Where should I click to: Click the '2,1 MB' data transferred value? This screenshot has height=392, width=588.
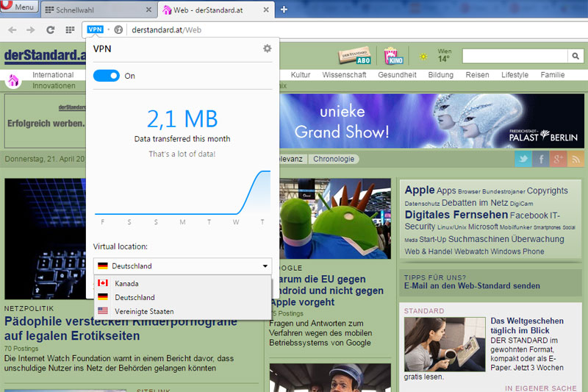tap(182, 119)
